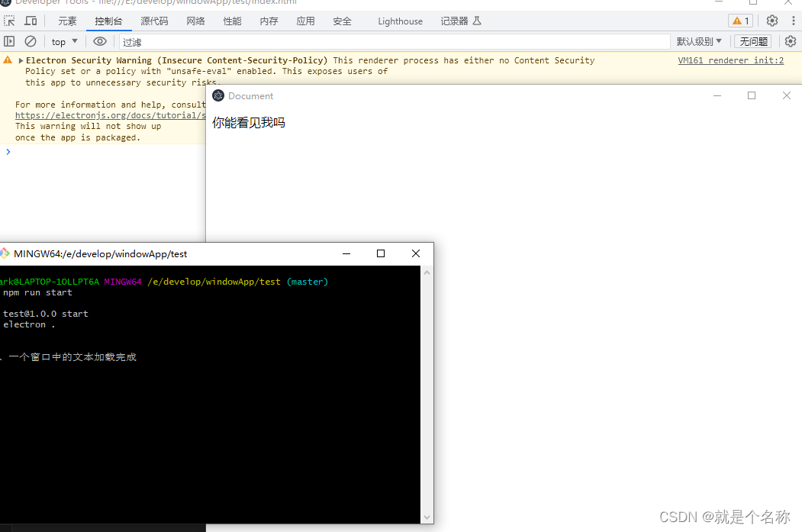This screenshot has height=532, width=802.
Task: Click the 一个窗口中的文本加载完成 terminal output line
Action: click(x=72, y=357)
